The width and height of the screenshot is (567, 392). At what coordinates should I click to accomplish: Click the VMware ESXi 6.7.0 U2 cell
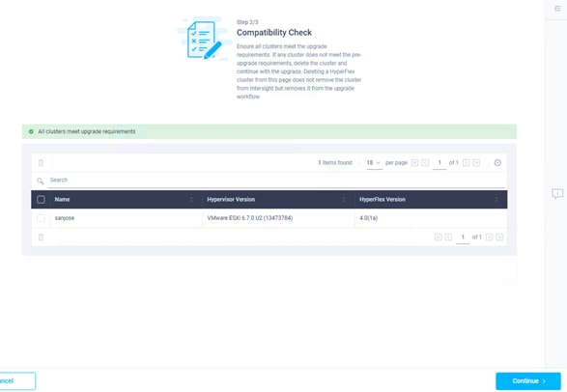coord(250,218)
